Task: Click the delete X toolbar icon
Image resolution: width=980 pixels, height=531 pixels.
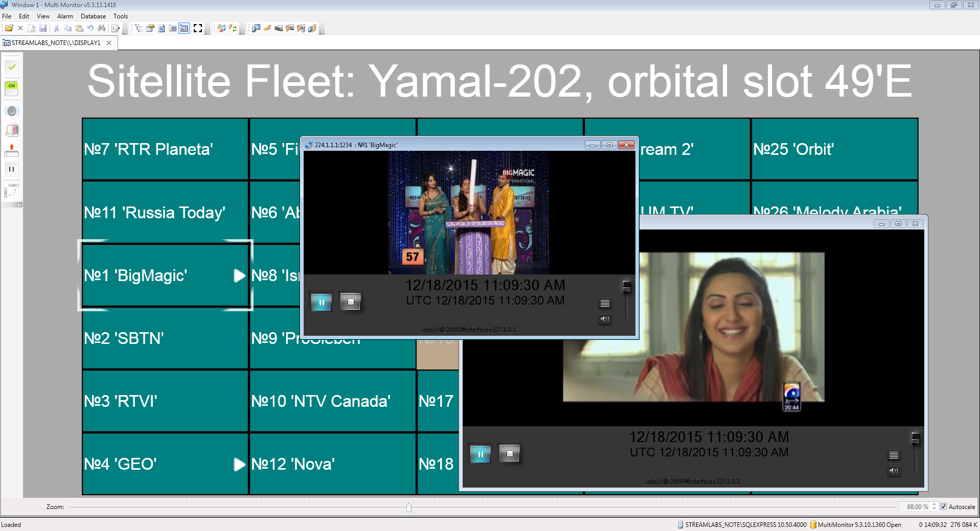Action: [20, 28]
